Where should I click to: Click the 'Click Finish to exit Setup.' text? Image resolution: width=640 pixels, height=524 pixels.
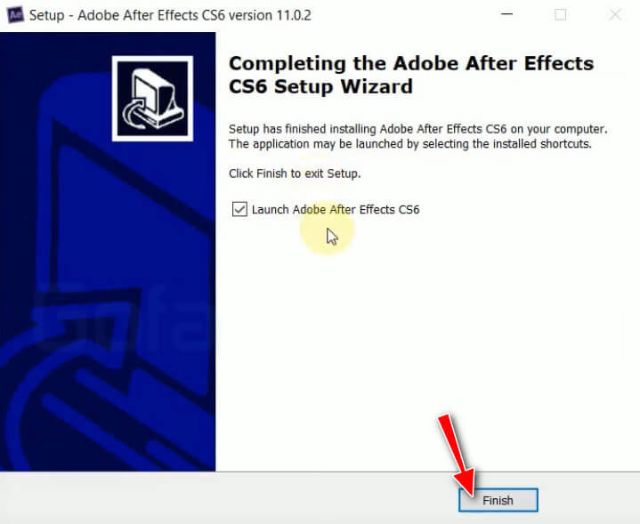295,173
